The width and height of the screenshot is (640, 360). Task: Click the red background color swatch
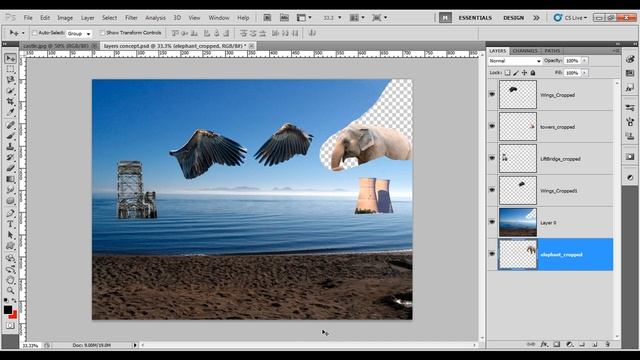click(x=13, y=315)
